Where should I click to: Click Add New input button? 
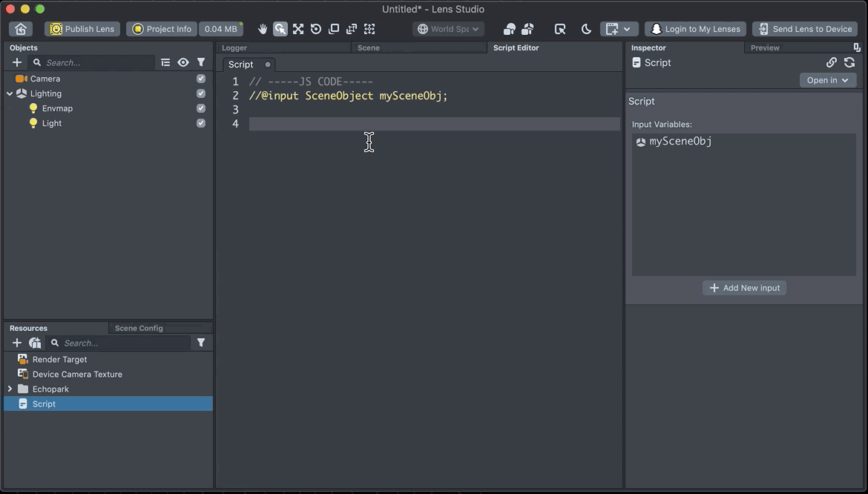click(744, 288)
